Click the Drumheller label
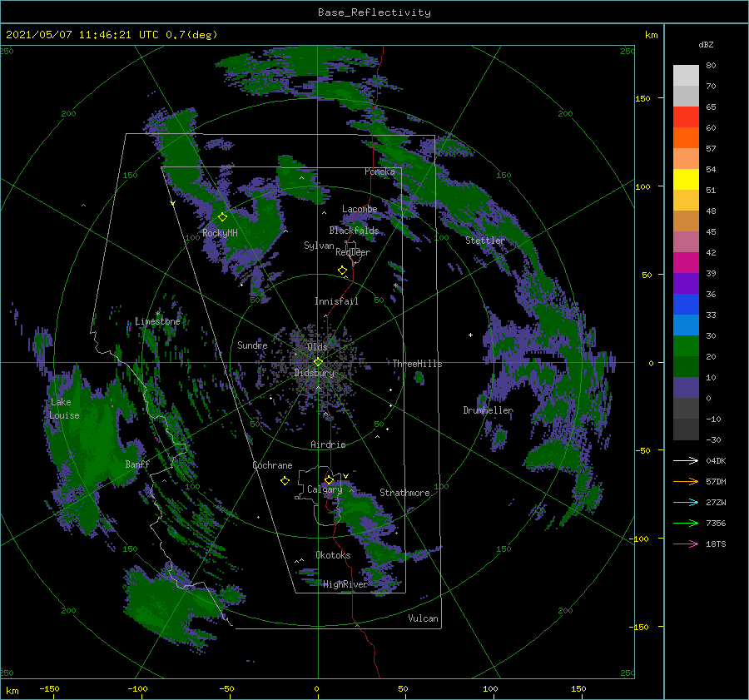 [489, 410]
